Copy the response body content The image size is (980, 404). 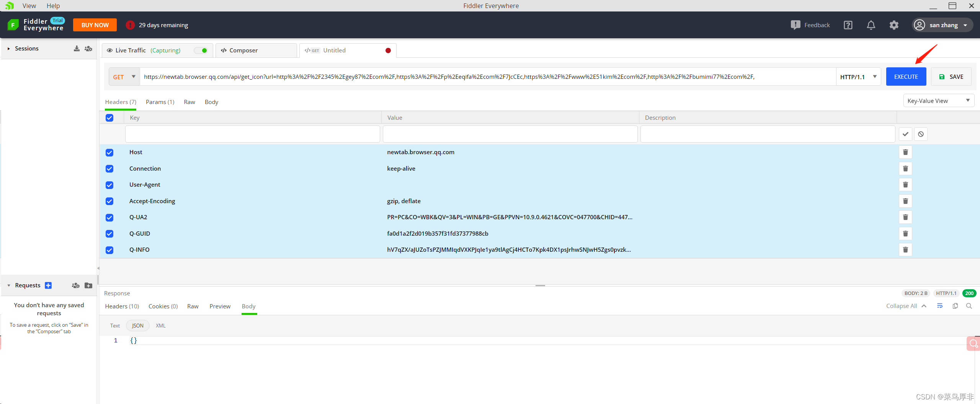tap(955, 306)
